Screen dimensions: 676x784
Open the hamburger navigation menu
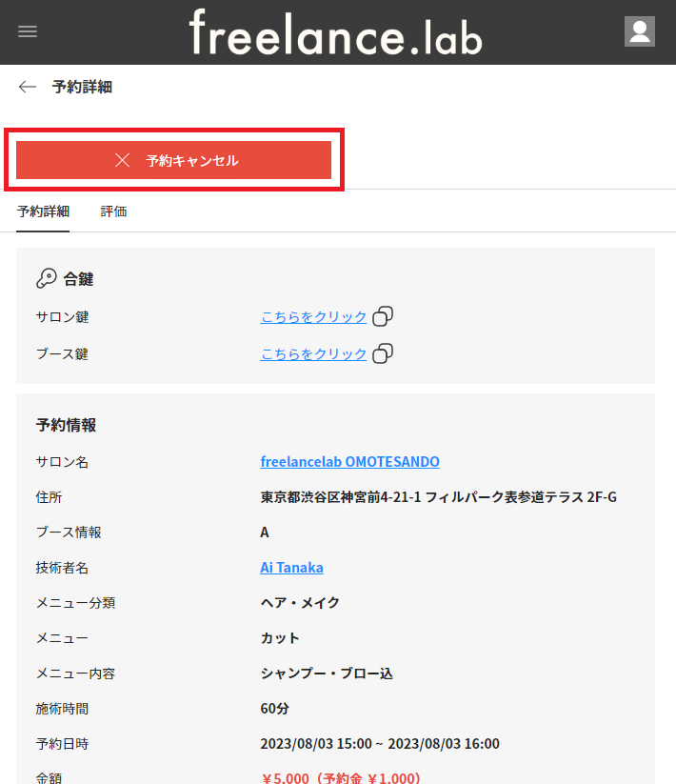[x=28, y=31]
